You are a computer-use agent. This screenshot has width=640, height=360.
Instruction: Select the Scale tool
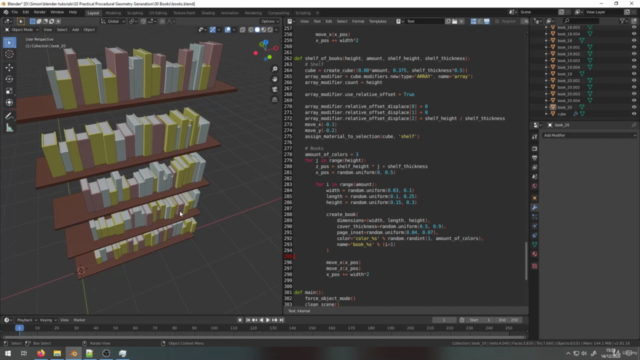pos(9,91)
